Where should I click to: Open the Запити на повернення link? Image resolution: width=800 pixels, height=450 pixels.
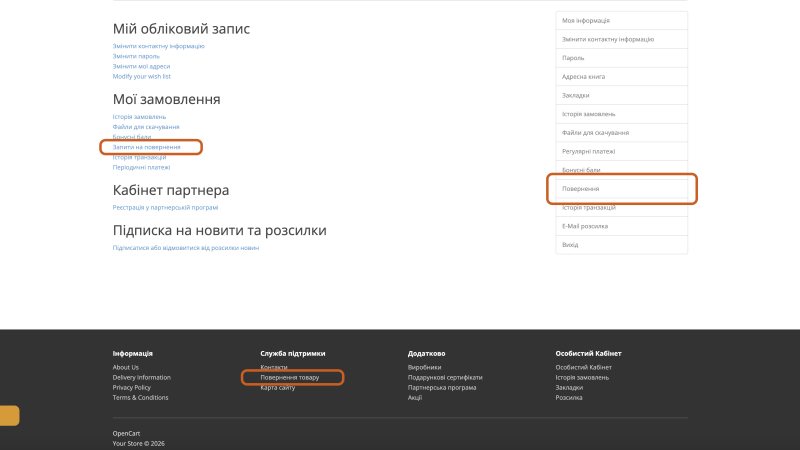point(146,147)
